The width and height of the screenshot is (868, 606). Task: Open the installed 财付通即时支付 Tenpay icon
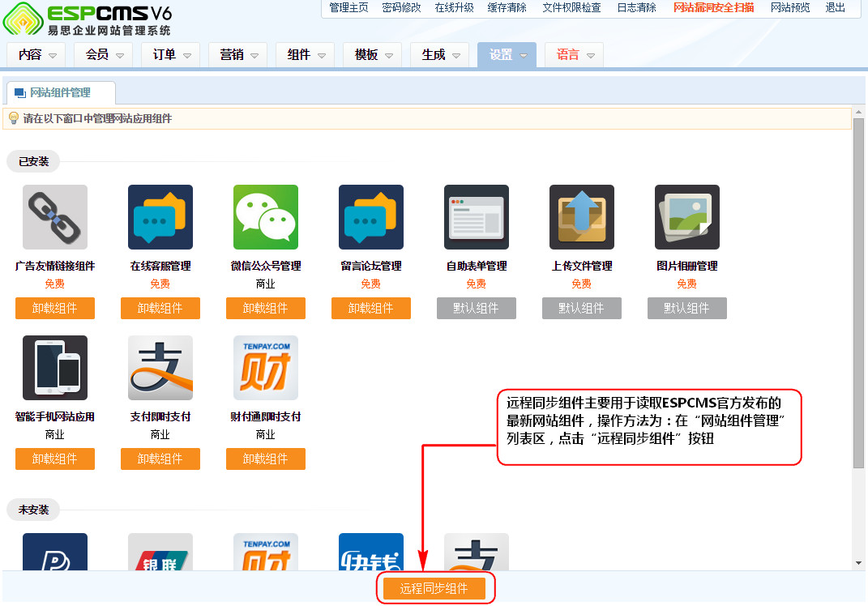(266, 368)
